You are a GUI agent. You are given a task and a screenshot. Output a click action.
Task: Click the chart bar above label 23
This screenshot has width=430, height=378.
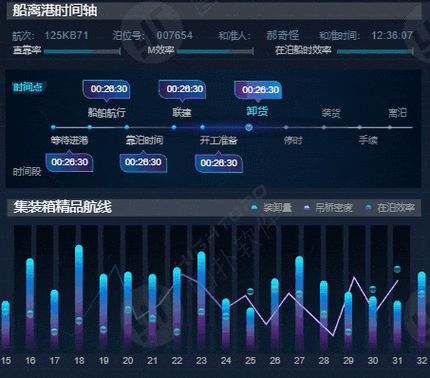coord(201,300)
